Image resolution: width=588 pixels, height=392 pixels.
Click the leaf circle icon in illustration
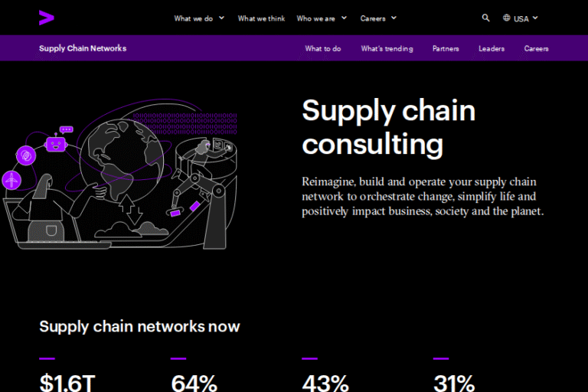coord(28,155)
